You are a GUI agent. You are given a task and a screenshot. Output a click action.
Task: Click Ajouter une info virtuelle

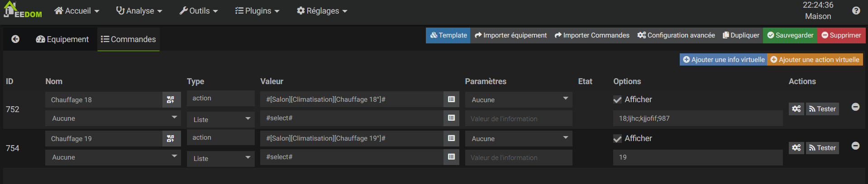[x=723, y=60]
